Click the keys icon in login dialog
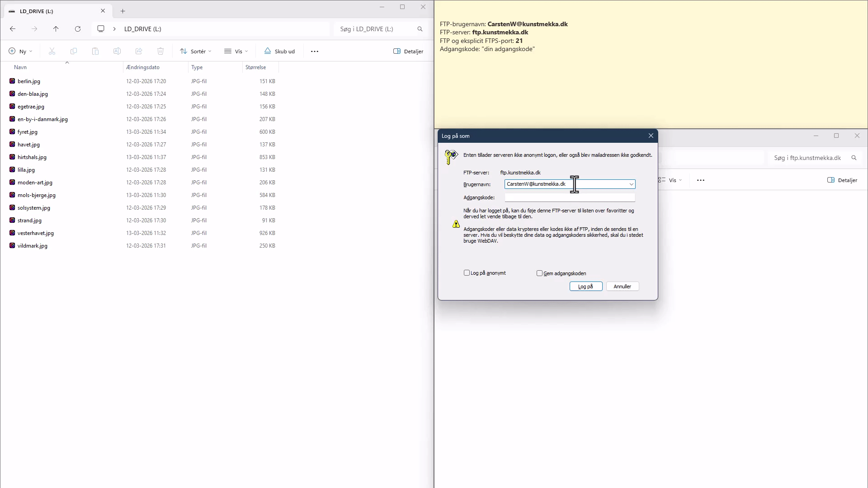Image resolution: width=868 pixels, height=488 pixels. (451, 157)
